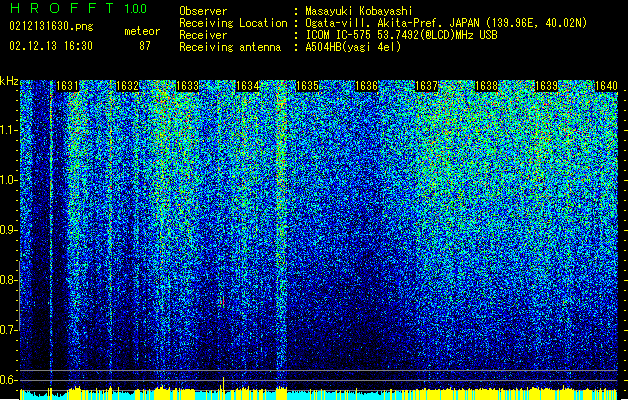Click the 1638 time marker
Screen dimensions: 629x400
pos(486,86)
